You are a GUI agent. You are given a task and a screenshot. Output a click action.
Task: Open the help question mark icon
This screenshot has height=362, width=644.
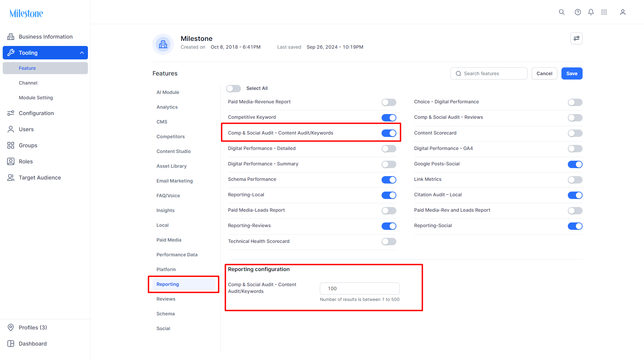point(578,12)
